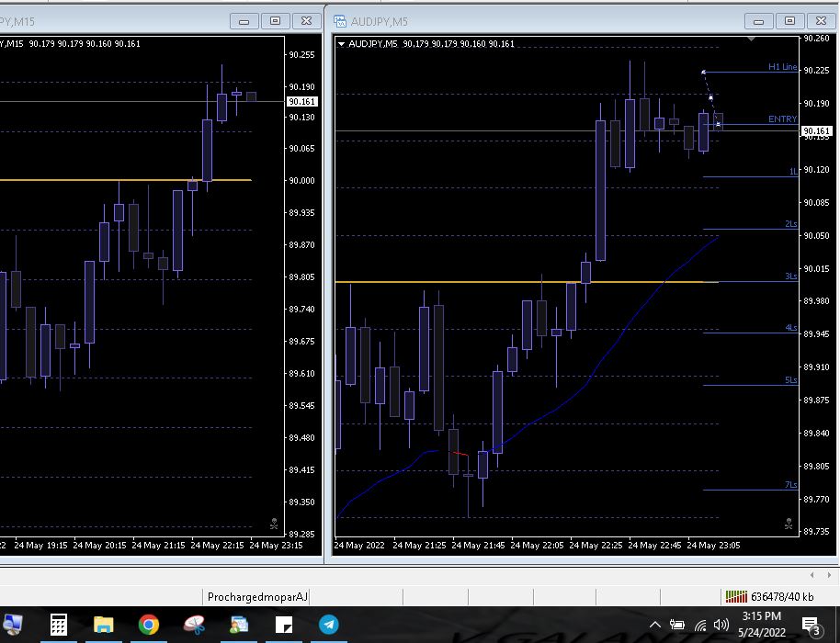Restore the M15 chart window size

pyautogui.click(x=275, y=21)
